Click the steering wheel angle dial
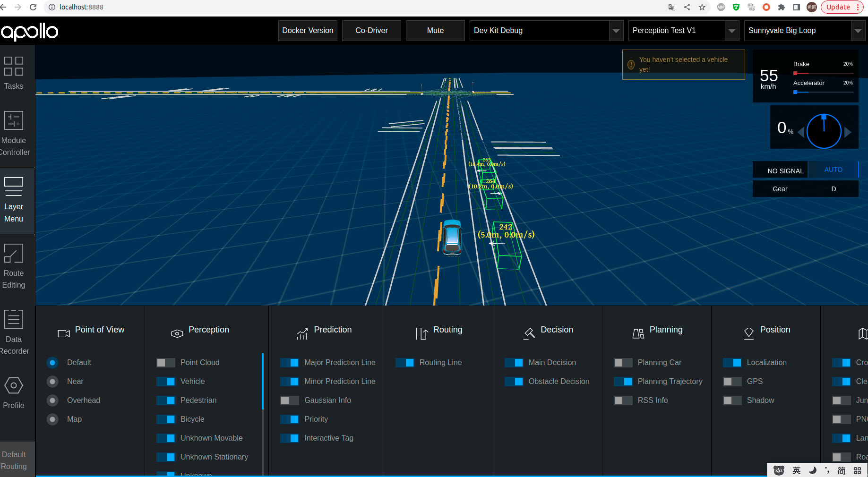 (824, 131)
